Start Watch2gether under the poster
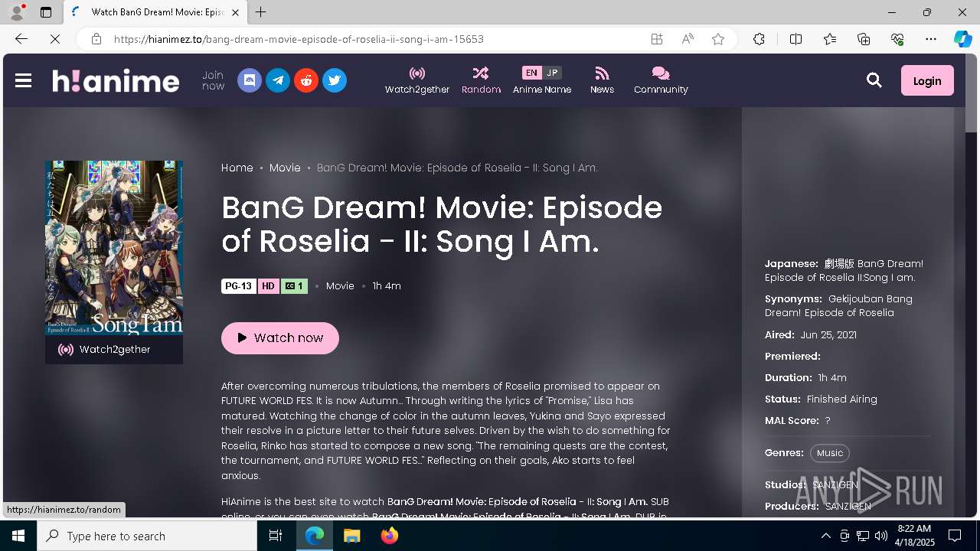 click(114, 350)
